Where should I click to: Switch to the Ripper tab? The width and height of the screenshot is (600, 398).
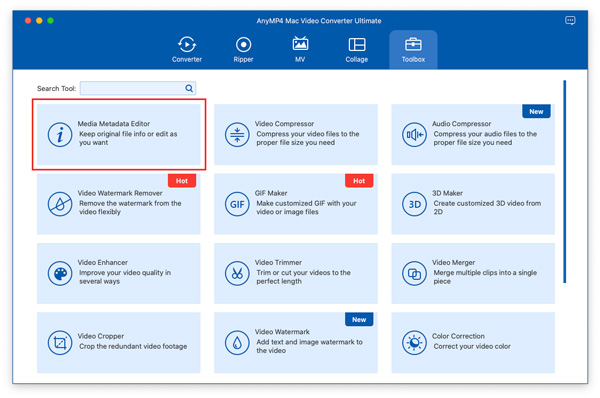point(243,50)
